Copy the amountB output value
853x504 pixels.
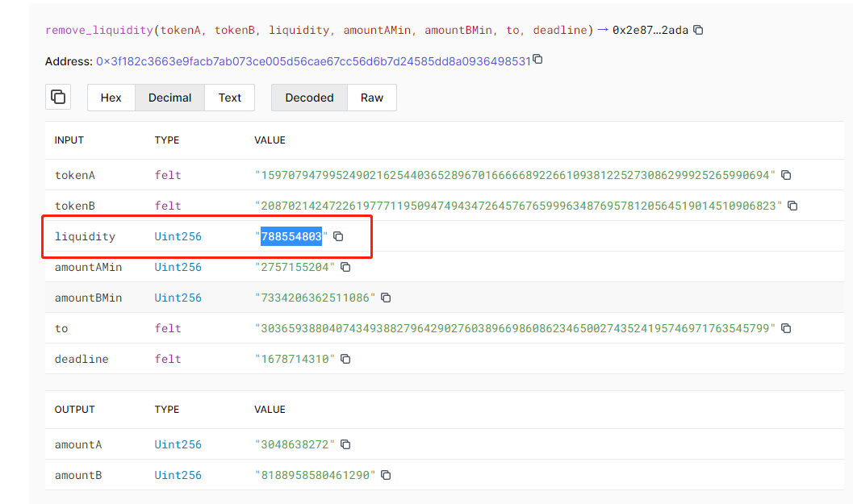[386, 475]
